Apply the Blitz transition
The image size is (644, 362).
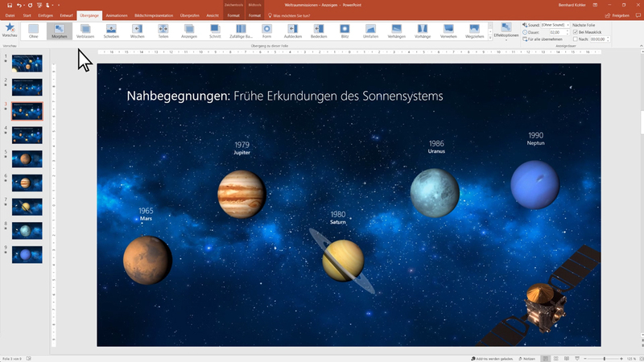point(345,31)
